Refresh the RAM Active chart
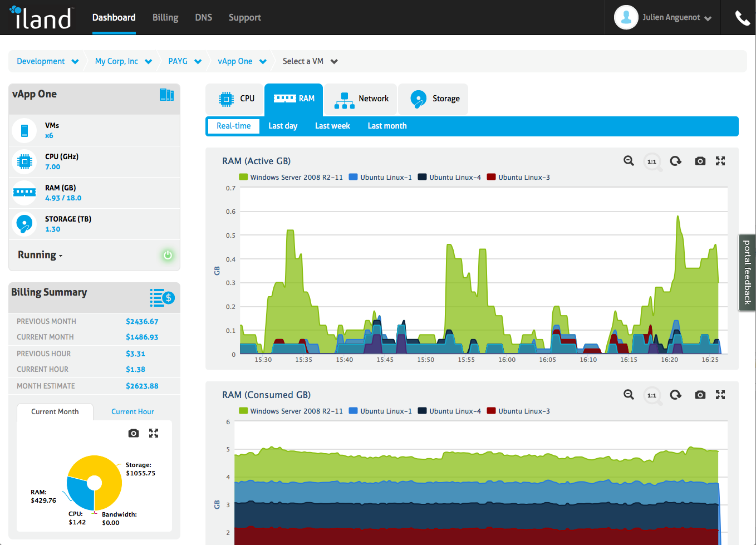 coord(676,161)
